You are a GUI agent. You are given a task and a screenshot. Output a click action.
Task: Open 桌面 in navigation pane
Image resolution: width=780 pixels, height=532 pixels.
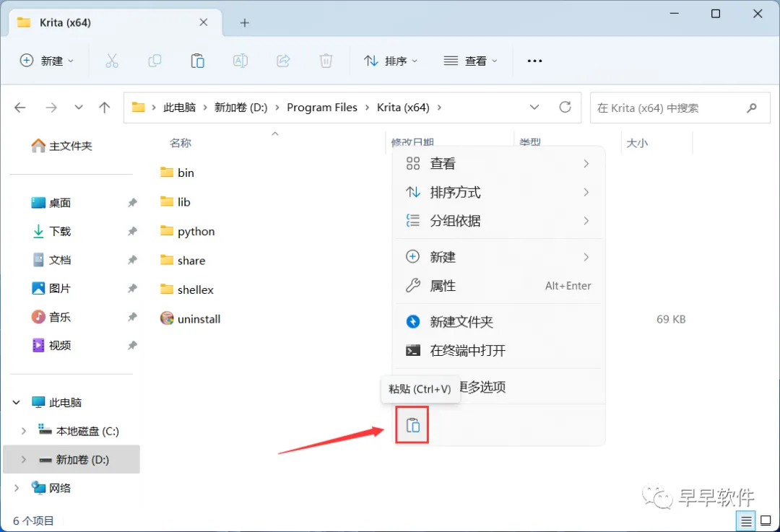tap(51, 203)
